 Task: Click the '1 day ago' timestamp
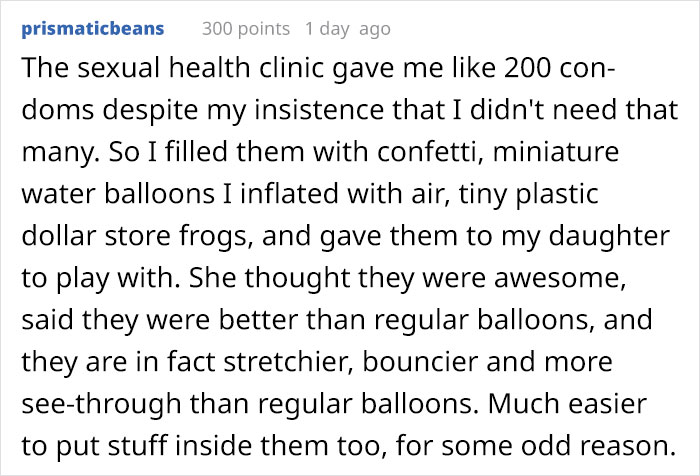point(348,29)
